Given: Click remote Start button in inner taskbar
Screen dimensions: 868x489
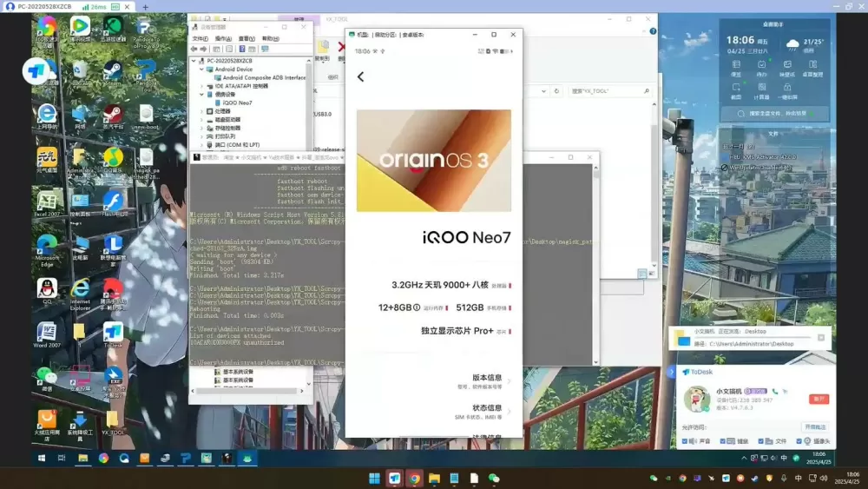Looking at the screenshot, I should (x=42, y=458).
